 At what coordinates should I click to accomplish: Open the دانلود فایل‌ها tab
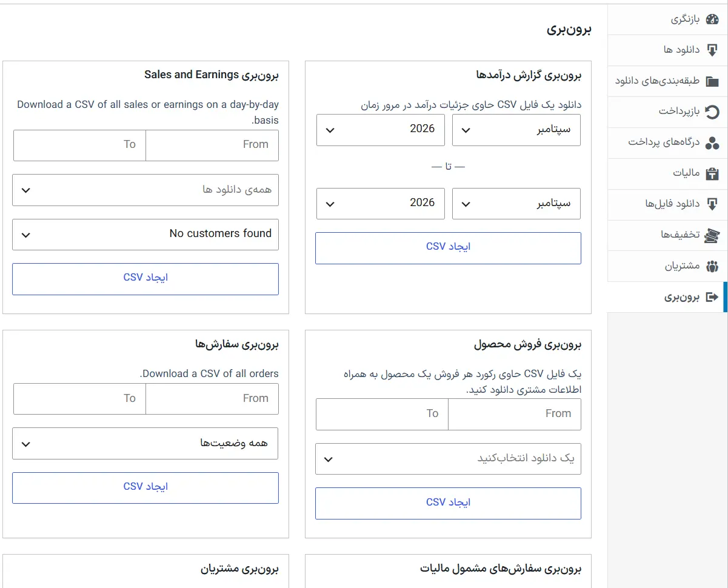point(667,204)
